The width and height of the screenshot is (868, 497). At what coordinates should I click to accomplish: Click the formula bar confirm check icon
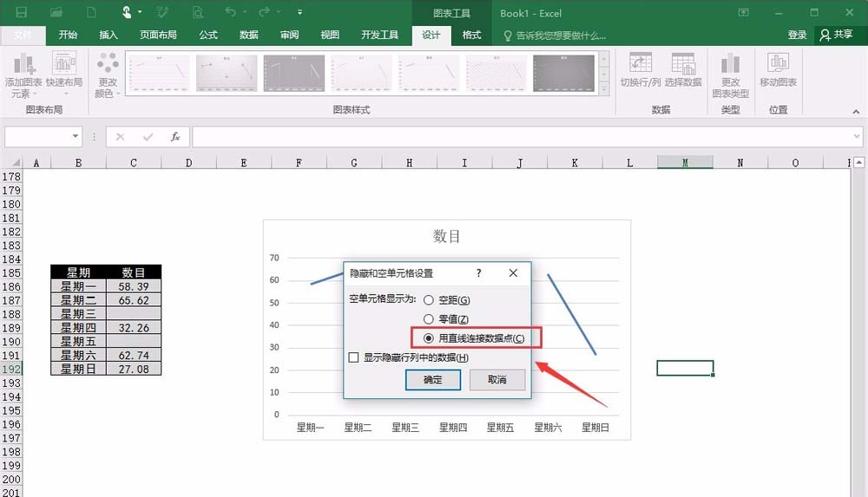pos(148,137)
